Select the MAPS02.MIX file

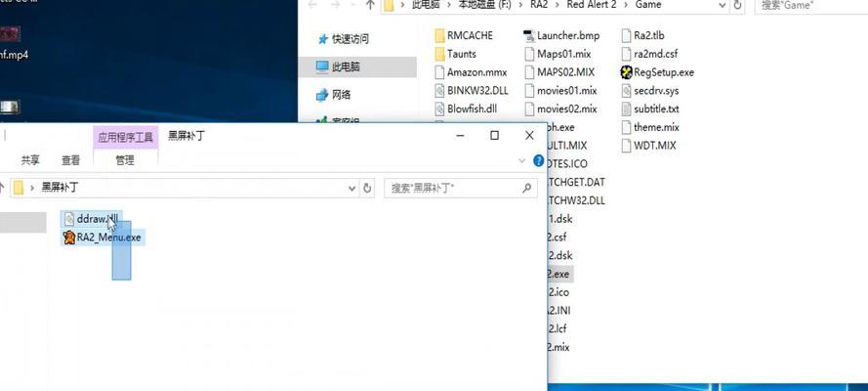(559, 72)
